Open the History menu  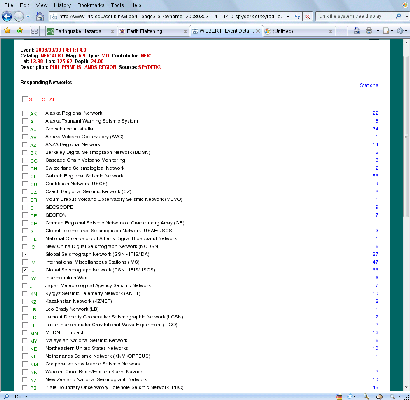point(62,5)
